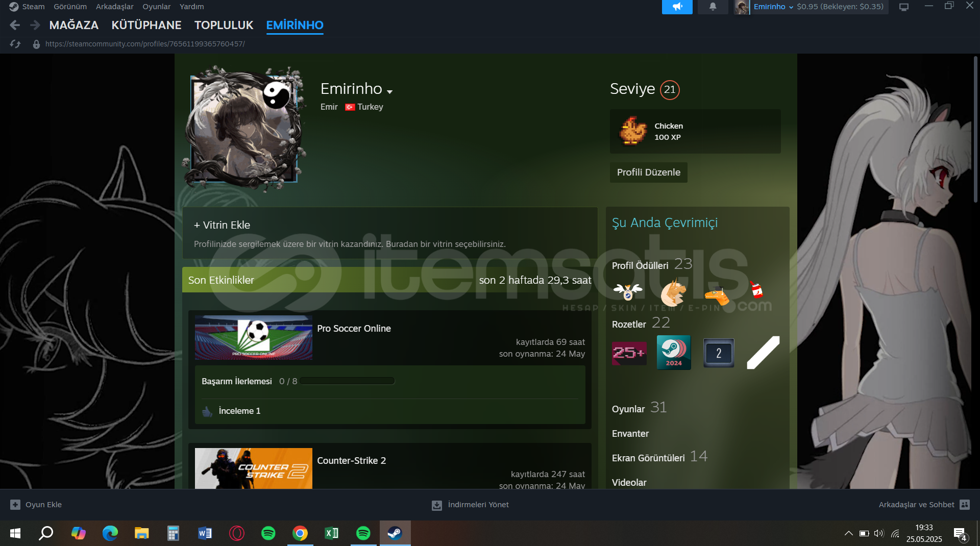The height and width of the screenshot is (546, 980).
Task: Click + Vitrin Ekle
Action: coord(222,225)
